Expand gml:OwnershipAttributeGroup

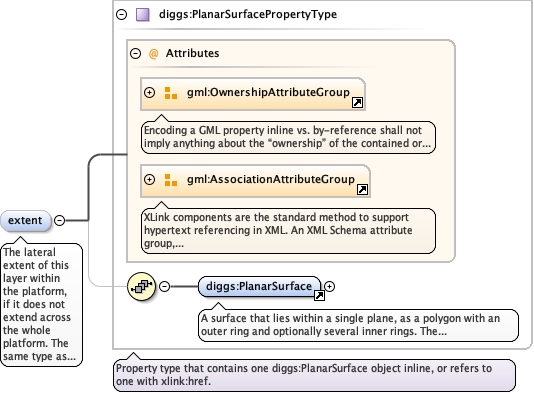(150, 93)
